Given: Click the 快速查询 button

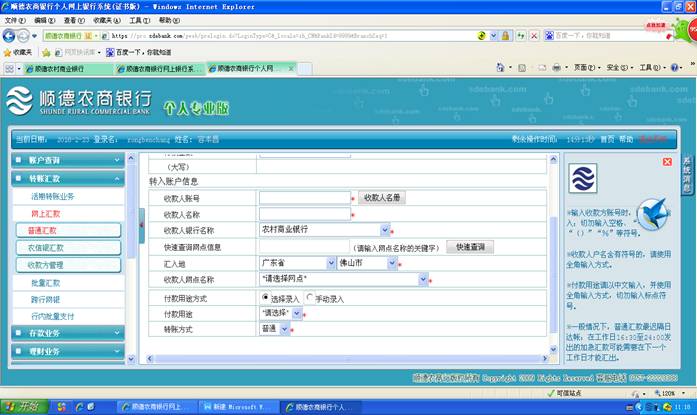Looking at the screenshot, I should 470,246.
